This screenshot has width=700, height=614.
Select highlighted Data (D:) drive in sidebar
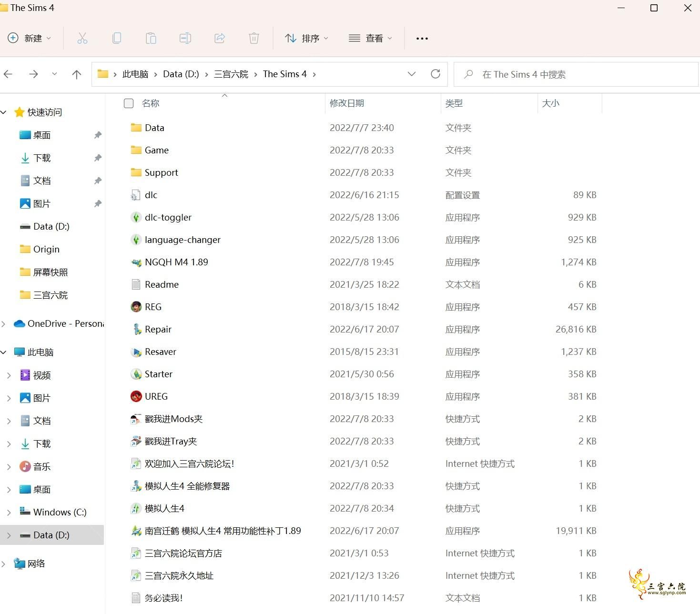coord(52,535)
